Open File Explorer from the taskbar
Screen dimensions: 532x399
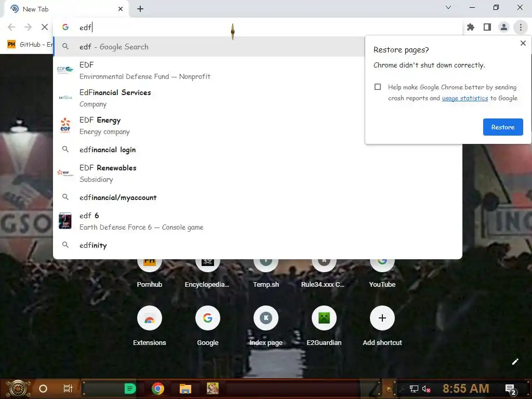pyautogui.click(x=185, y=389)
